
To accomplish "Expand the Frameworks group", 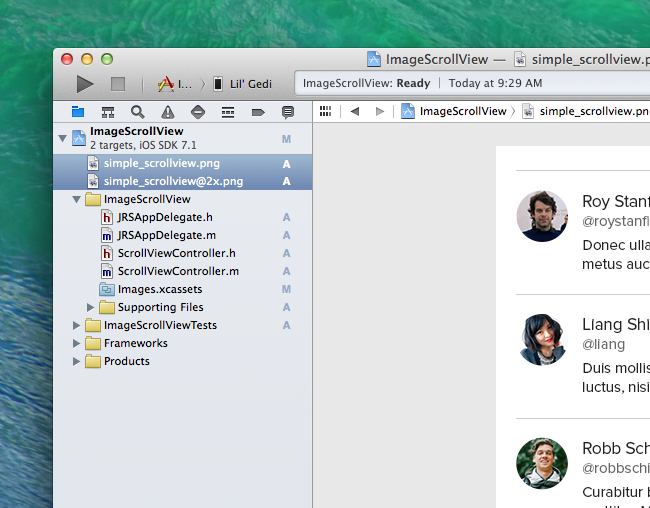I will (x=77, y=343).
